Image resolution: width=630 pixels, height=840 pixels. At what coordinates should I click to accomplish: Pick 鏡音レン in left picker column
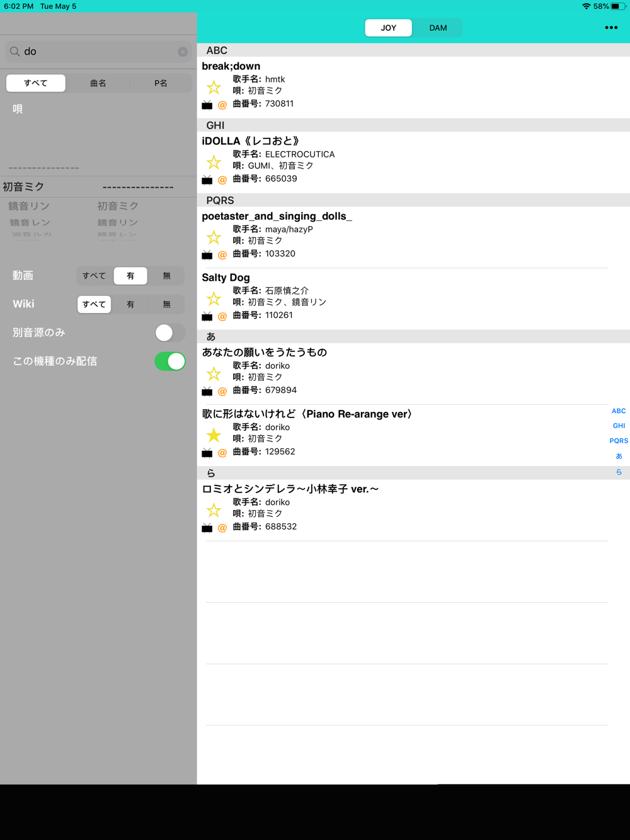click(x=30, y=222)
